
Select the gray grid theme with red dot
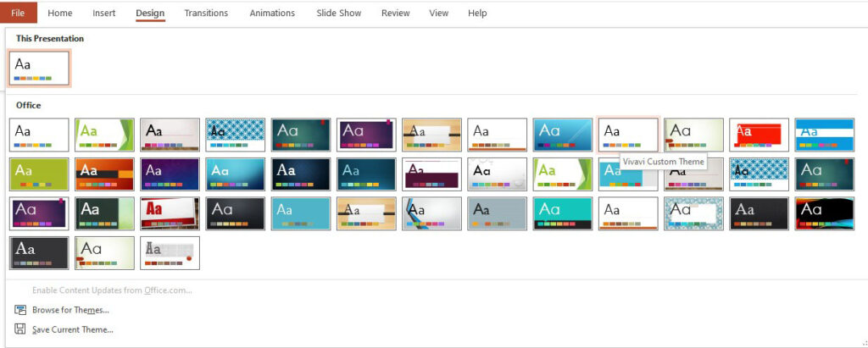[x=170, y=253]
